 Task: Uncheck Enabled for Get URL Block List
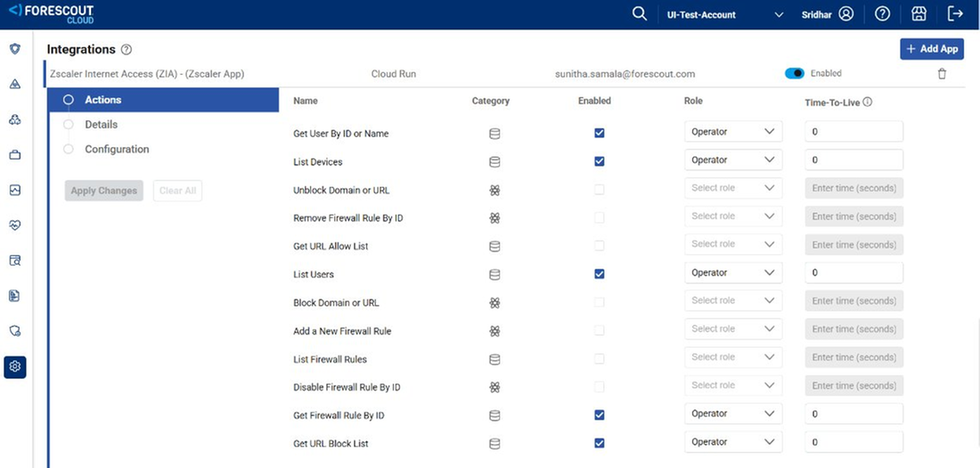[600, 443]
